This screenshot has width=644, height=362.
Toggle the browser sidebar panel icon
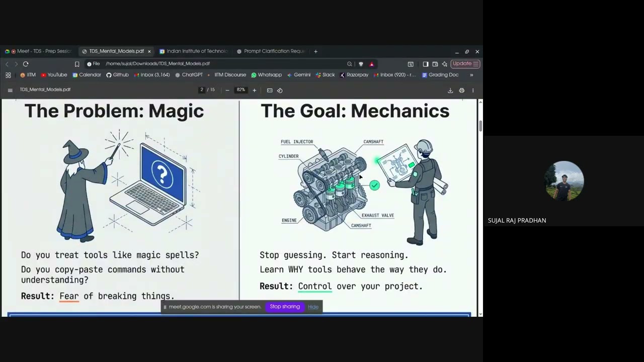coord(426,64)
